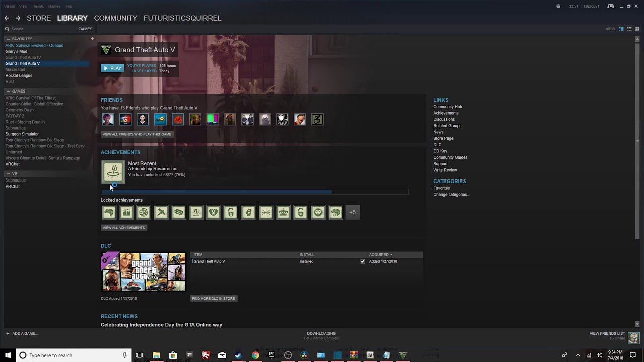The height and width of the screenshot is (362, 644).
Task: Sort DLC by the Acquired column arrow
Action: tap(391, 255)
